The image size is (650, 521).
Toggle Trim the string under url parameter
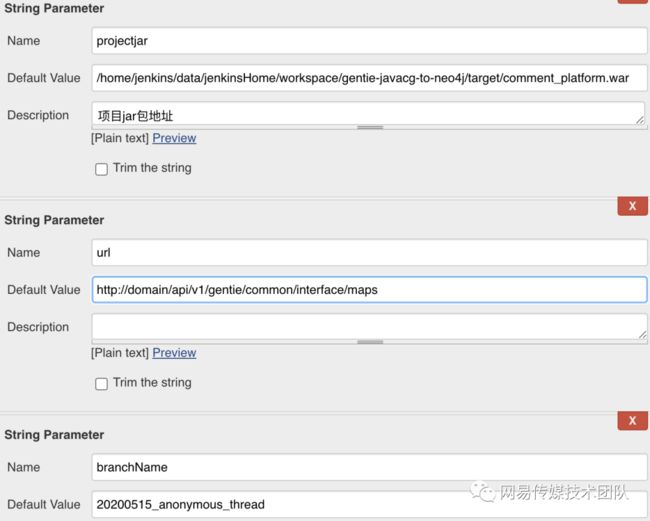101,384
